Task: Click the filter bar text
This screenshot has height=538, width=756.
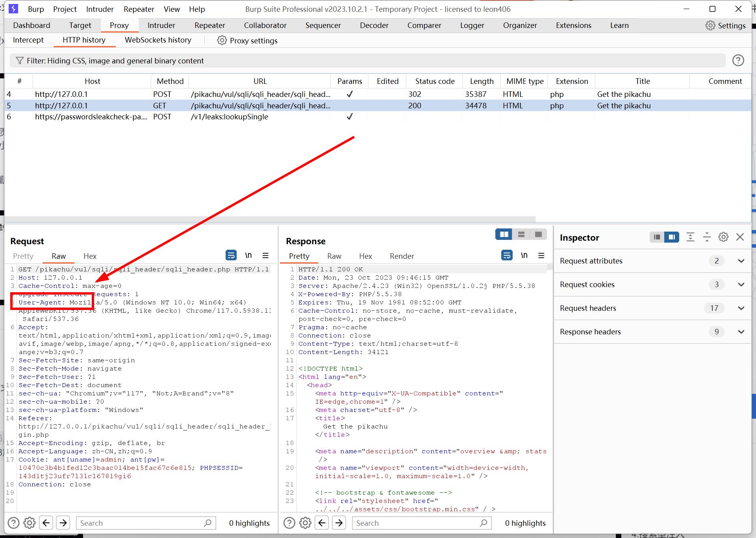Action: [115, 61]
